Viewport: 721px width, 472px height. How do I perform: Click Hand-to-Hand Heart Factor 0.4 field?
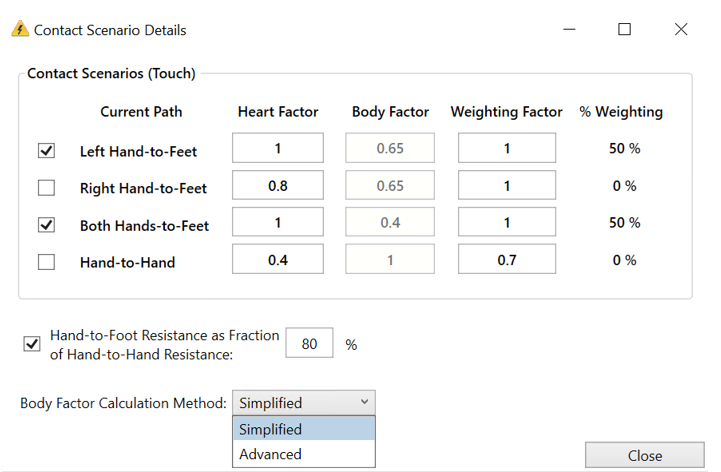(x=278, y=259)
